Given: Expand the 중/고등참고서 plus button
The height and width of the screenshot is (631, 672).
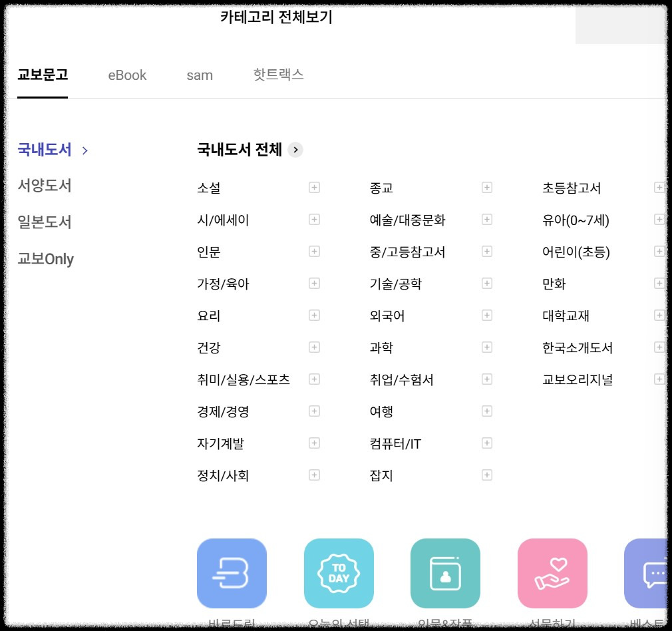Looking at the screenshot, I should [487, 251].
